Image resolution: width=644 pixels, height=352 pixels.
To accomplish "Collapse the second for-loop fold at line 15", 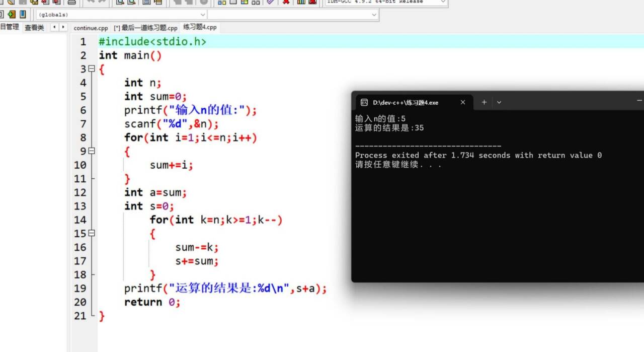I will (91, 233).
